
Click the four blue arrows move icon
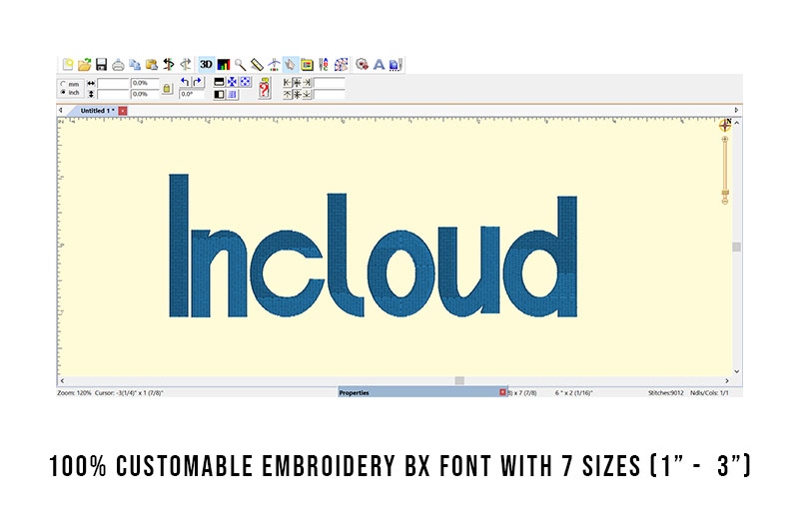point(233,82)
